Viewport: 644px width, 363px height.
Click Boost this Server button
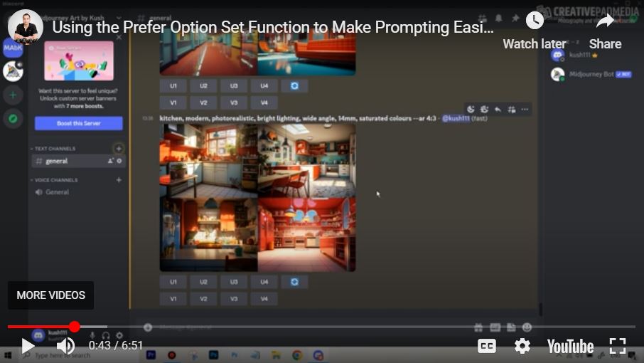pos(78,123)
